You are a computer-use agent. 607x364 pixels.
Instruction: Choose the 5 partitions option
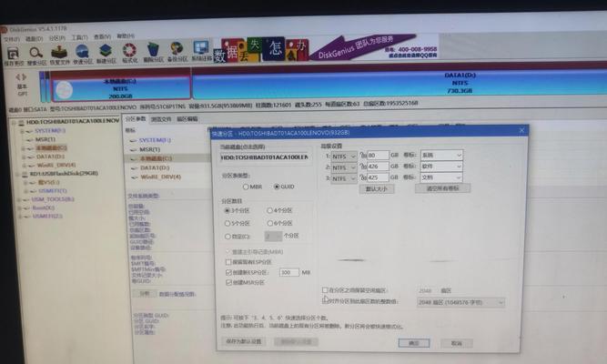[x=228, y=224]
